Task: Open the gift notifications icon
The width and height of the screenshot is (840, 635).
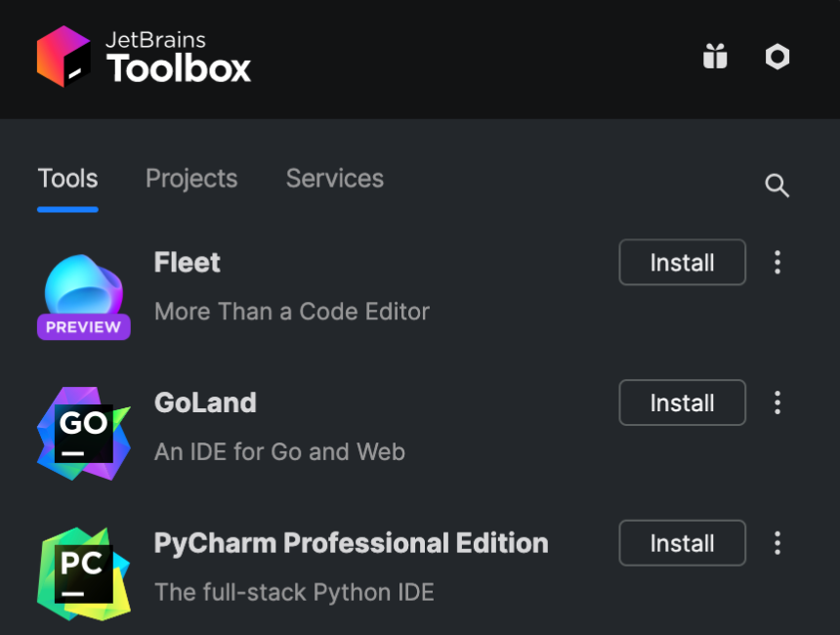Action: tap(714, 57)
